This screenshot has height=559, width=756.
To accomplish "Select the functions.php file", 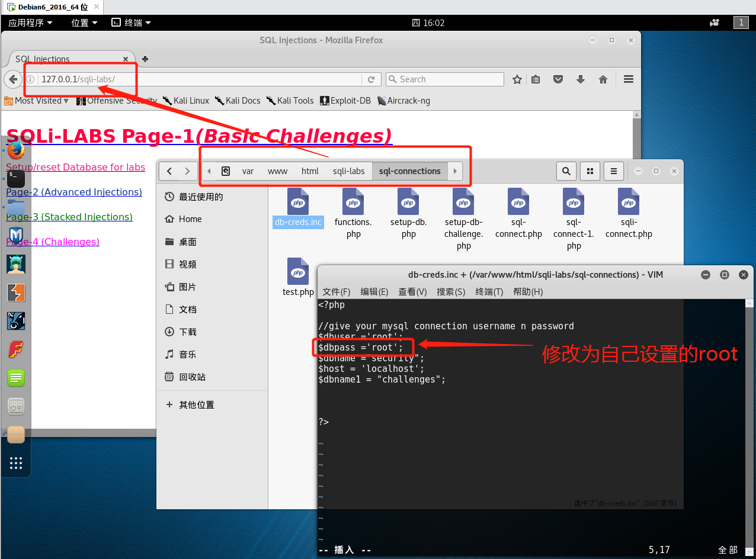I will [353, 213].
